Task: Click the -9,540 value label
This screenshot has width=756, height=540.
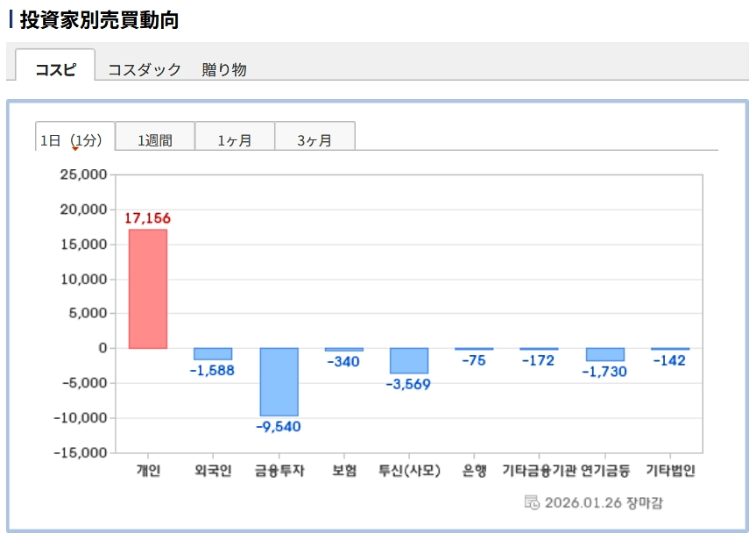Action: click(x=279, y=427)
